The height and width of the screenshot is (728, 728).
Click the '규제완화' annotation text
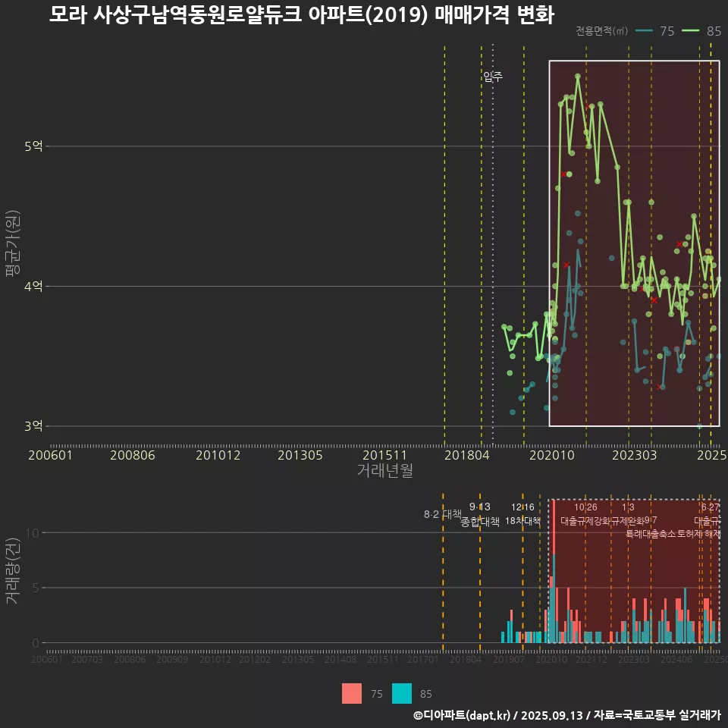pos(627,521)
